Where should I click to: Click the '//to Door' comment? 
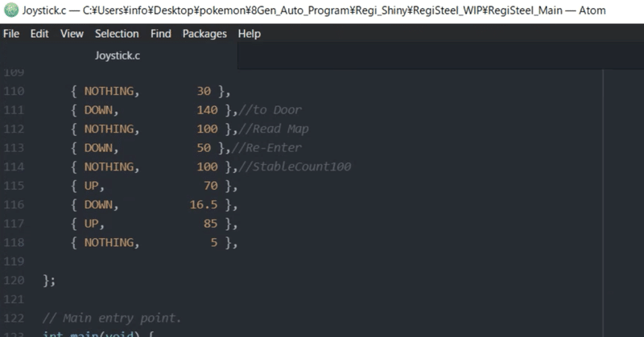tap(270, 110)
